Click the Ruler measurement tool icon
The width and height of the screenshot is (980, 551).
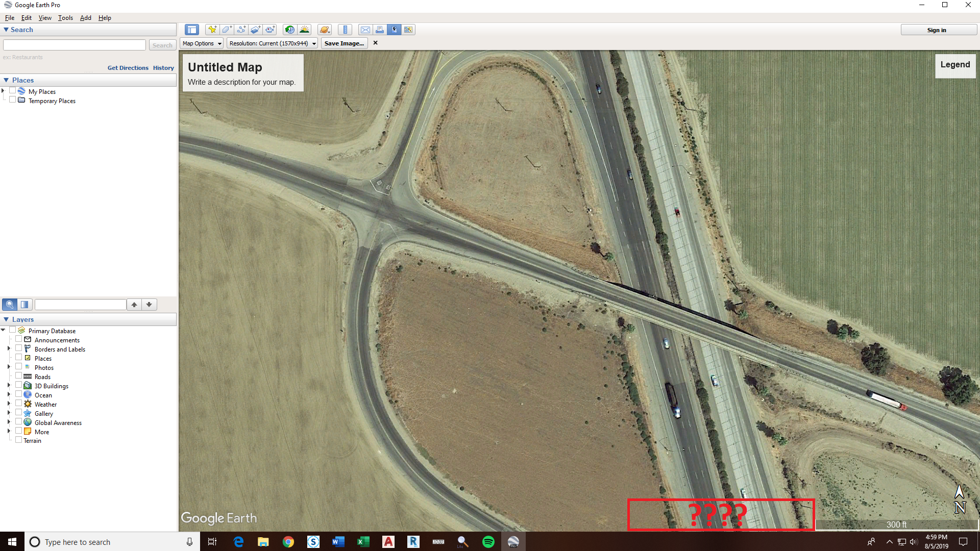[x=345, y=29]
